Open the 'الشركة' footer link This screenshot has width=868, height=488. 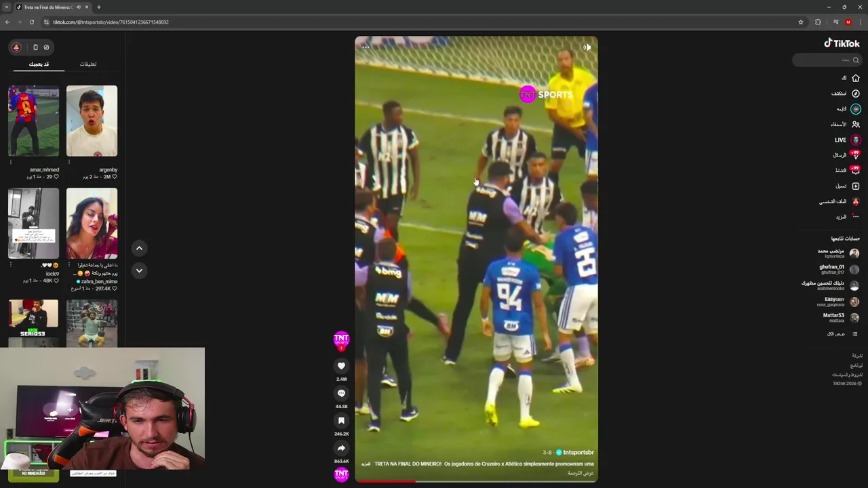point(857,356)
